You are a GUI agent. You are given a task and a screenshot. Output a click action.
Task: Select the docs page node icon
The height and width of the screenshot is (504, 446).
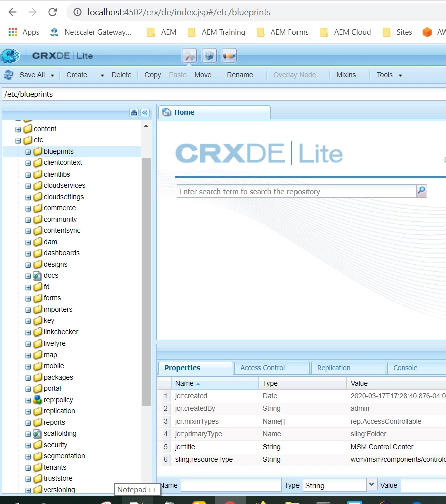[37, 276]
